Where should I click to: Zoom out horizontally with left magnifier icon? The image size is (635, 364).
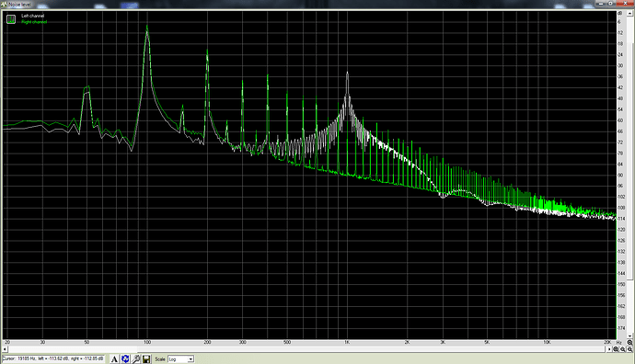(616, 349)
